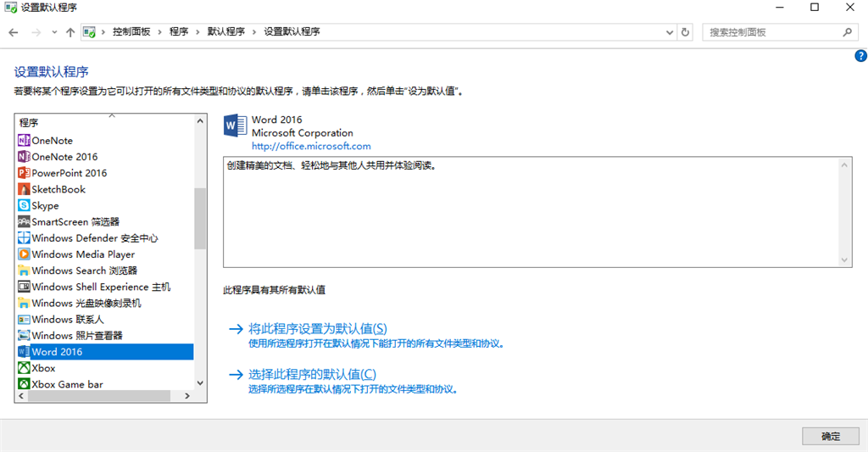Go back with the left arrow button

point(14,32)
